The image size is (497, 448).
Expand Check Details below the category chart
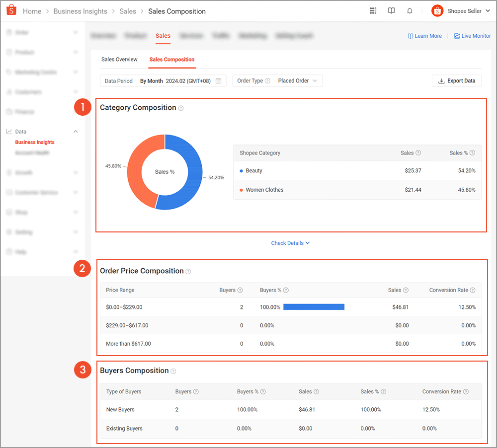click(x=290, y=243)
